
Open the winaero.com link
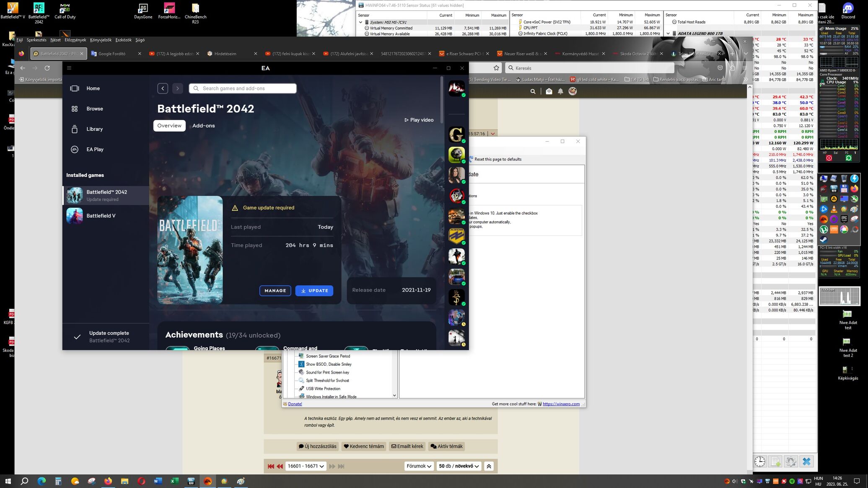click(561, 404)
